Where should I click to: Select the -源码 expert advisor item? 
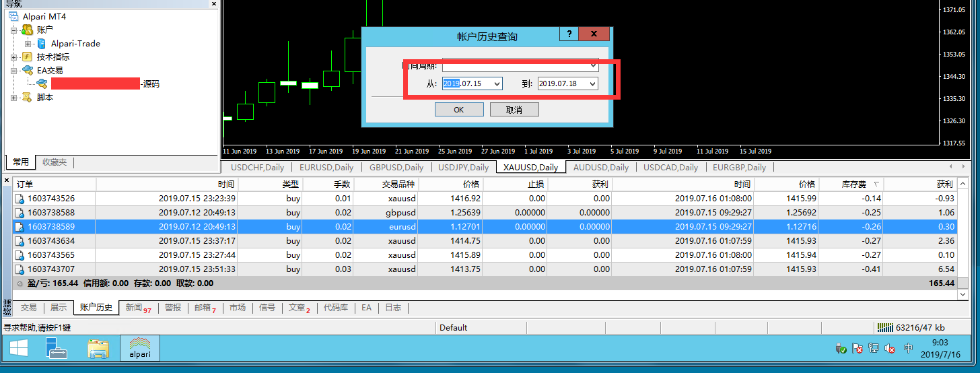(98, 83)
